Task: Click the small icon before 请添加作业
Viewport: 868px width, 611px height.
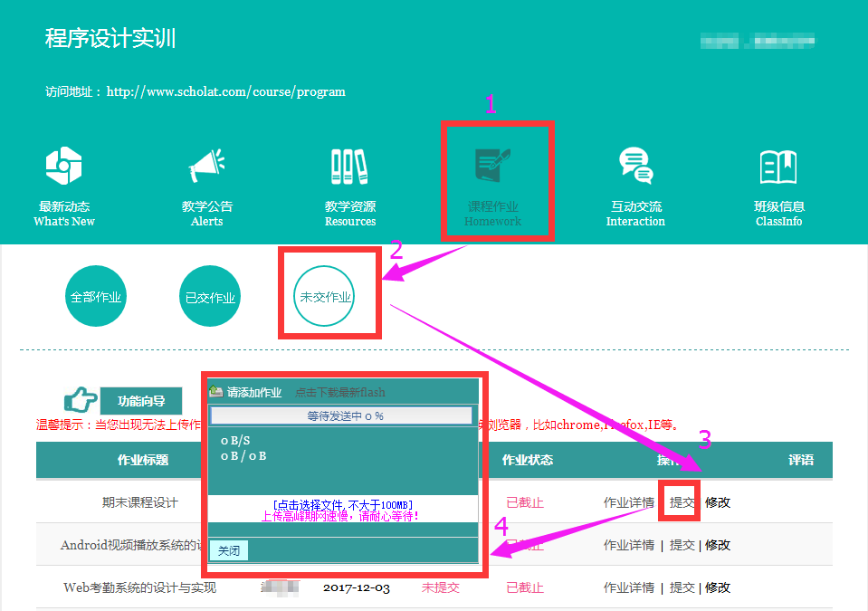Action: pos(215,392)
